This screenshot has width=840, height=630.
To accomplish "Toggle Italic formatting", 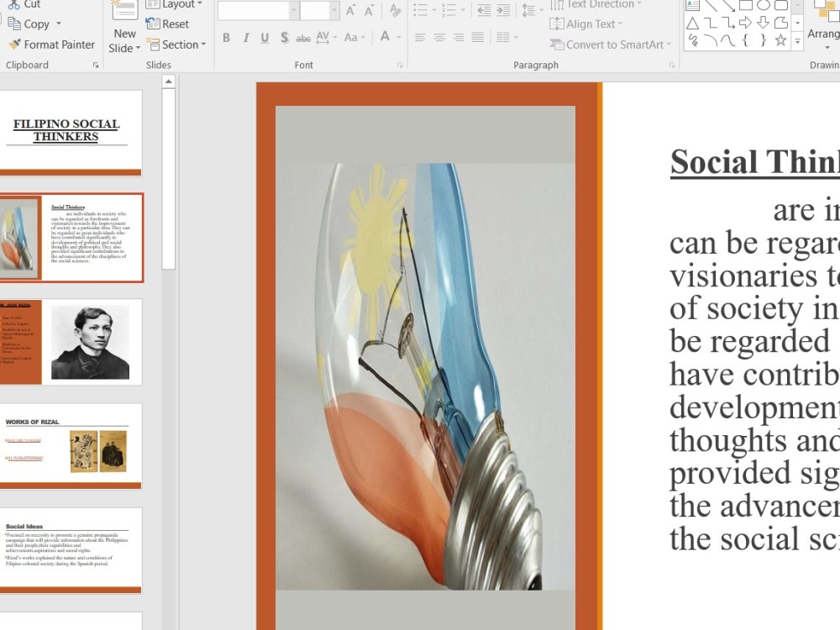I will click(246, 38).
